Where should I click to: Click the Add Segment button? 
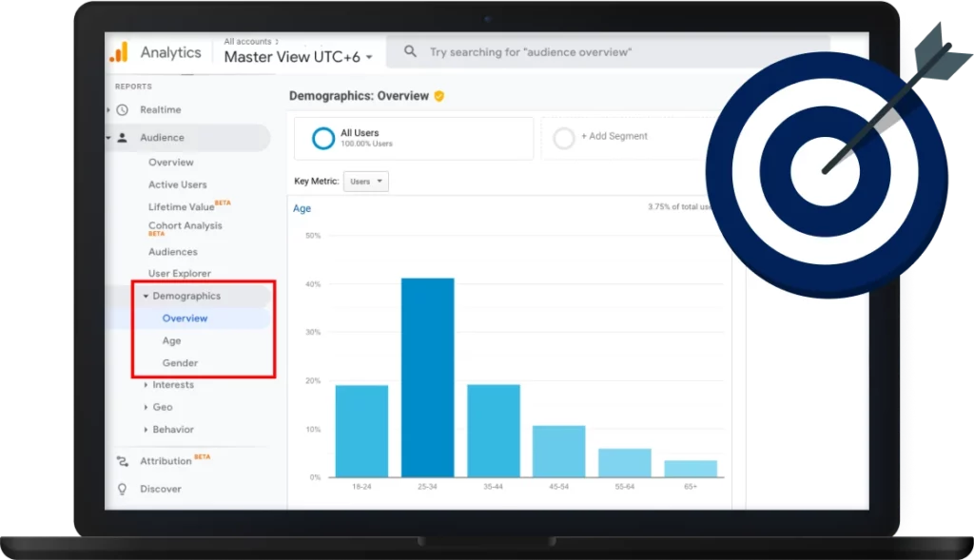(x=614, y=137)
